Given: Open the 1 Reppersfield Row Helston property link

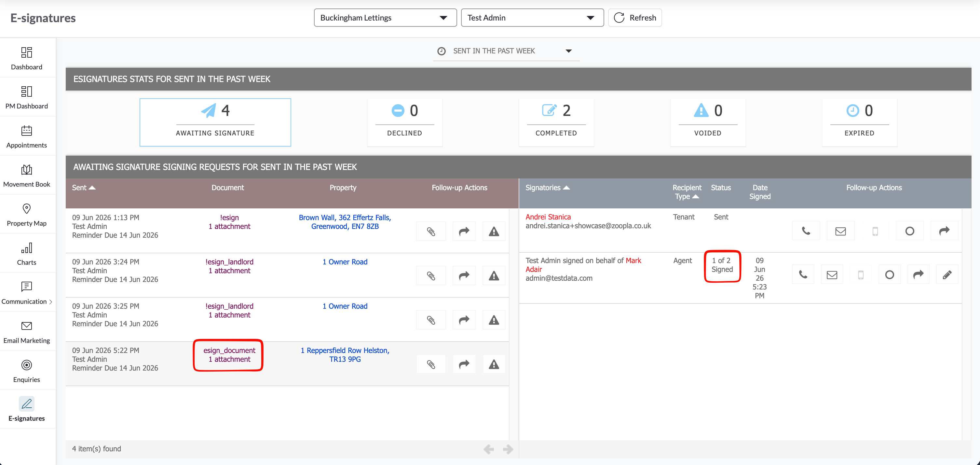Looking at the screenshot, I should 345,355.
